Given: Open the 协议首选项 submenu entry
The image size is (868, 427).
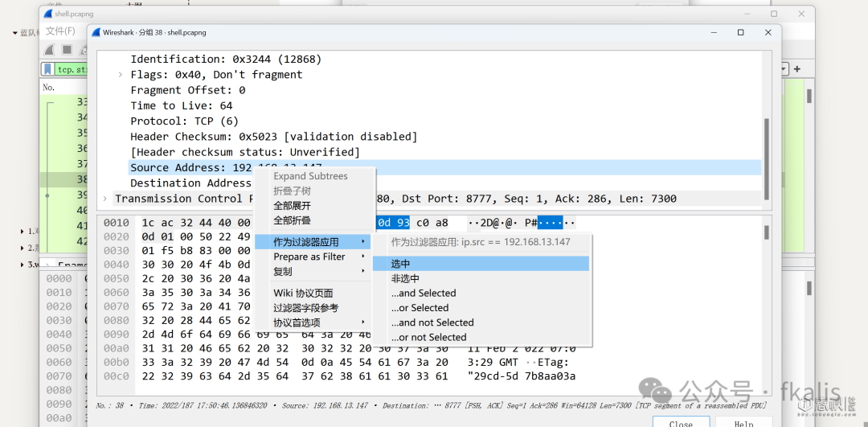Looking at the screenshot, I should (x=313, y=323).
